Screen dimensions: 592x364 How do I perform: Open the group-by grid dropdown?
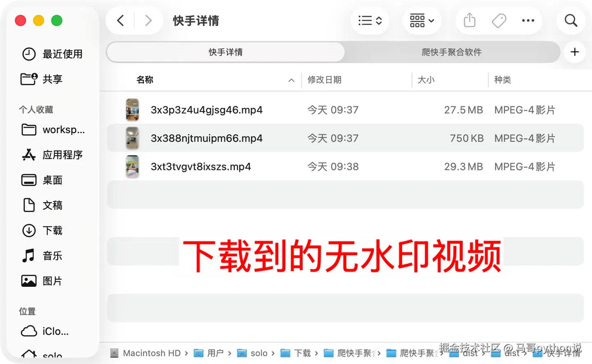[422, 21]
